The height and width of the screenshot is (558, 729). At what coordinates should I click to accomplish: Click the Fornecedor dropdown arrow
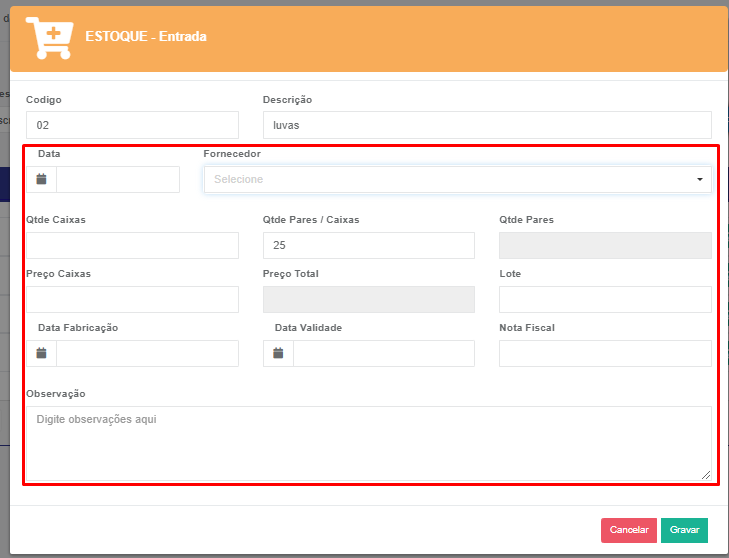699,180
